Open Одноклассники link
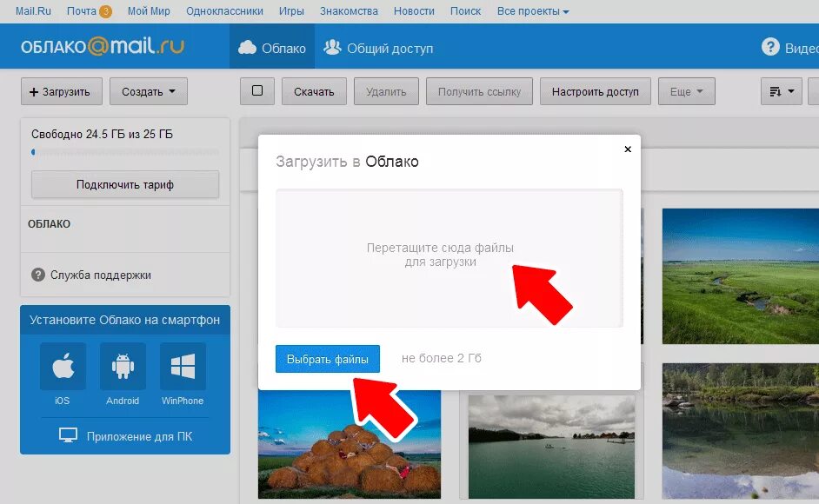The height and width of the screenshot is (504, 819). [x=224, y=11]
